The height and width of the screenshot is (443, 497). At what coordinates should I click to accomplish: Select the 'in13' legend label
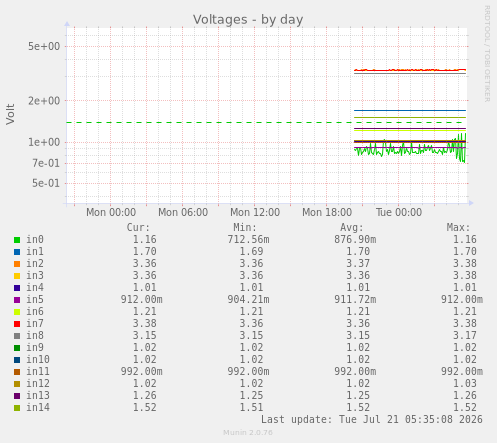[x=38, y=395]
